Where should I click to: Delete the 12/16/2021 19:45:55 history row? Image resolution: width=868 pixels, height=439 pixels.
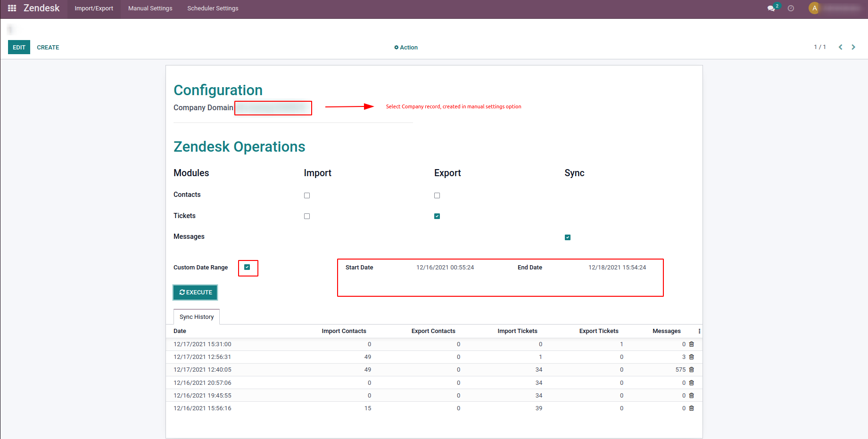(692, 396)
